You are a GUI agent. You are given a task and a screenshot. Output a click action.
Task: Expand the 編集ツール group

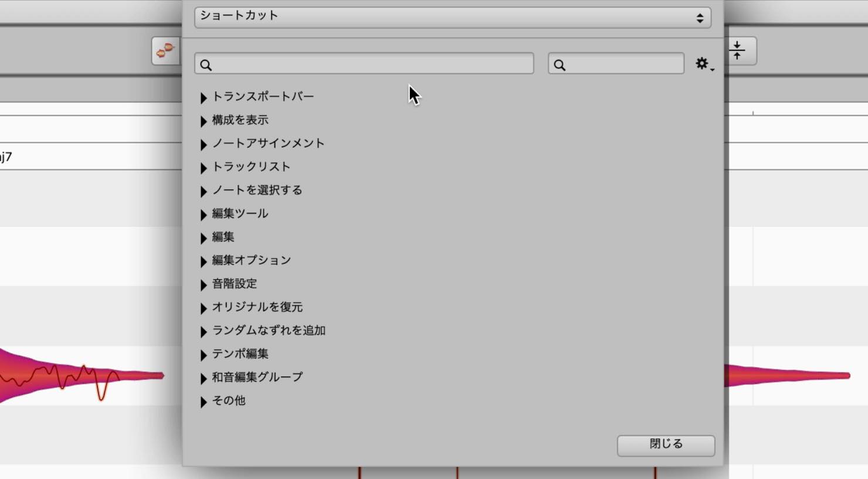click(204, 215)
